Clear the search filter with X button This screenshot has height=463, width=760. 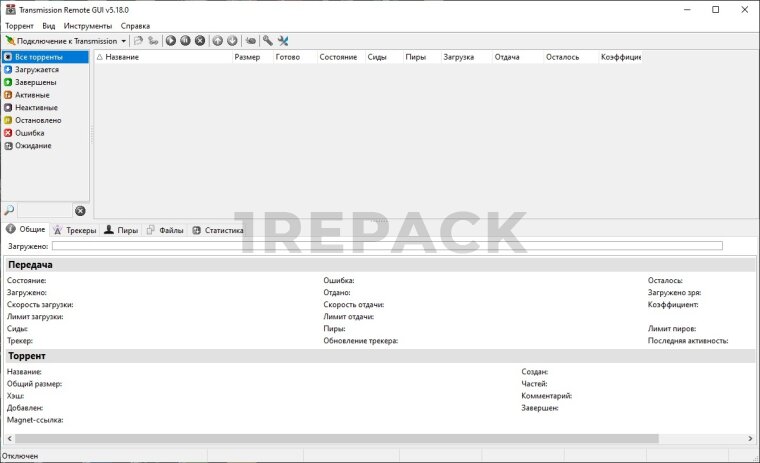coord(80,210)
